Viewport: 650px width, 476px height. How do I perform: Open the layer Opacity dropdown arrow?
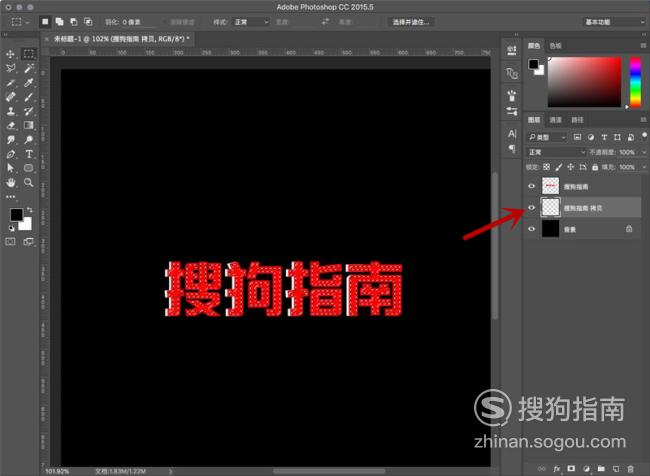pos(644,153)
